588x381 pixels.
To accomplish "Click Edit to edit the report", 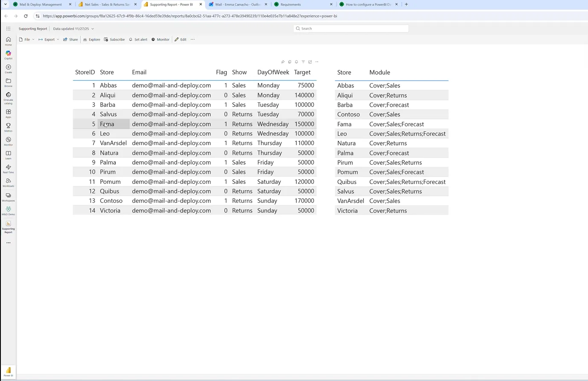I will point(181,39).
